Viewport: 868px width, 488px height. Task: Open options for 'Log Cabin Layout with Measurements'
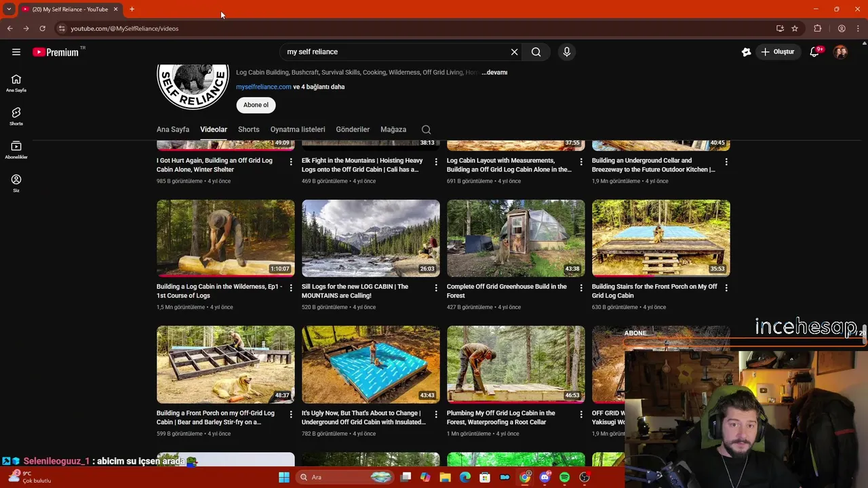tap(581, 162)
